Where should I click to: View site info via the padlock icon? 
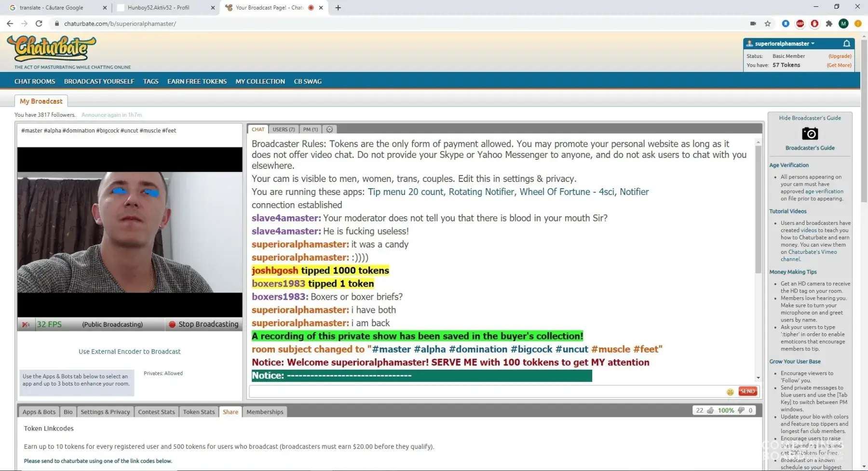point(57,24)
